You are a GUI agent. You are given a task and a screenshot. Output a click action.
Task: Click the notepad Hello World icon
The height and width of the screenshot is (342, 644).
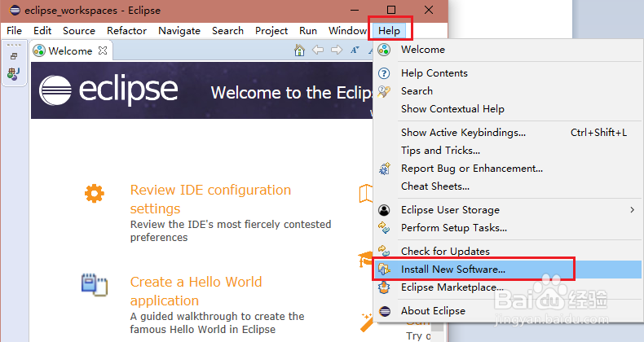[x=95, y=284]
